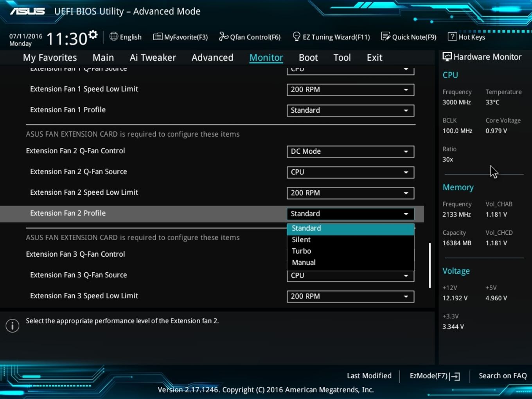Select the Extension Fan 2 Profile label

(x=68, y=213)
